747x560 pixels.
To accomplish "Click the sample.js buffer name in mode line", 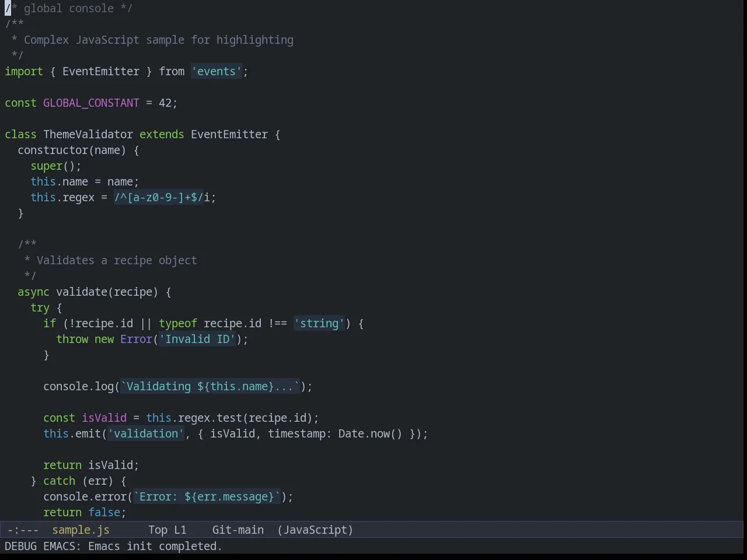I will pyautogui.click(x=81, y=530).
